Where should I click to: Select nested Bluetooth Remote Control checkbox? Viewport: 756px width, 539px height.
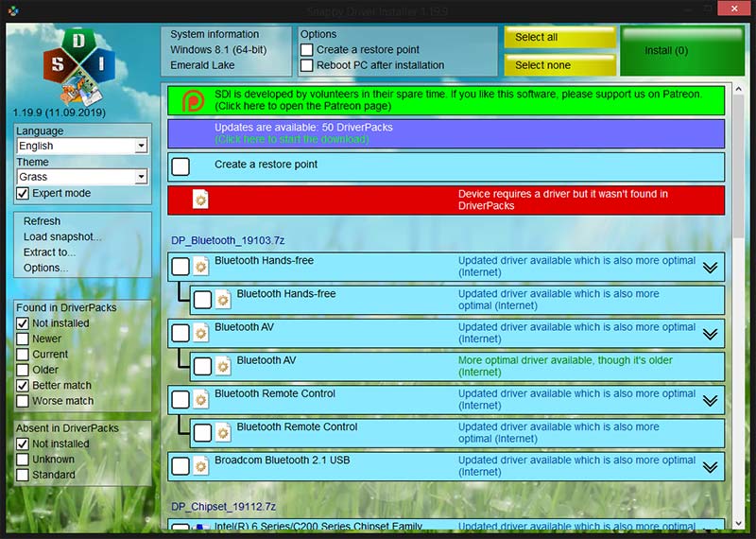click(202, 433)
